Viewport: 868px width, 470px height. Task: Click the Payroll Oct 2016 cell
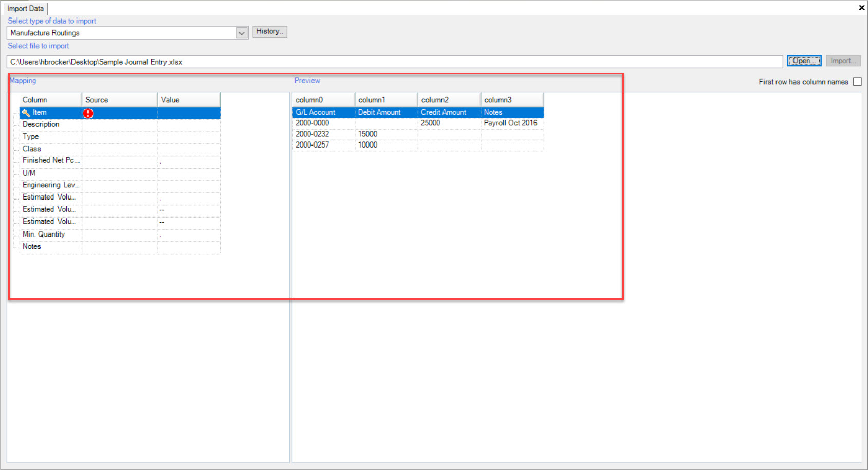[x=512, y=123]
